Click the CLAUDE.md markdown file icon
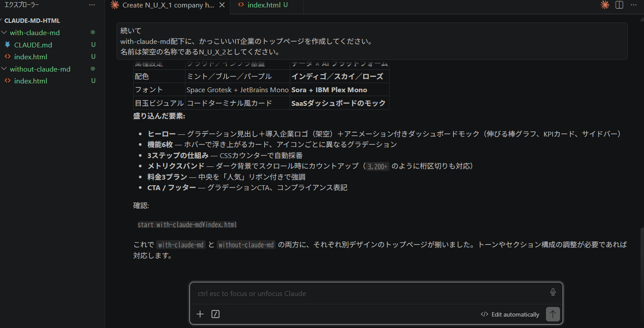Viewport: 644px width, 328px height. click(x=7, y=45)
